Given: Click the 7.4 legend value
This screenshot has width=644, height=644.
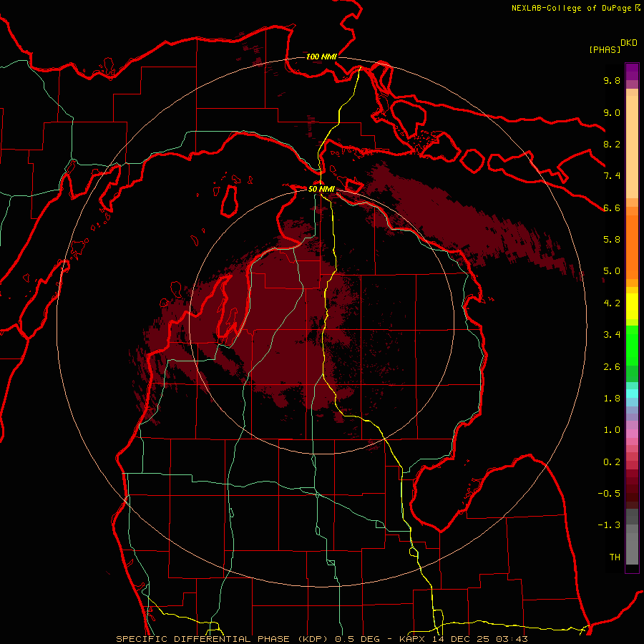Looking at the screenshot, I should click(612, 176).
